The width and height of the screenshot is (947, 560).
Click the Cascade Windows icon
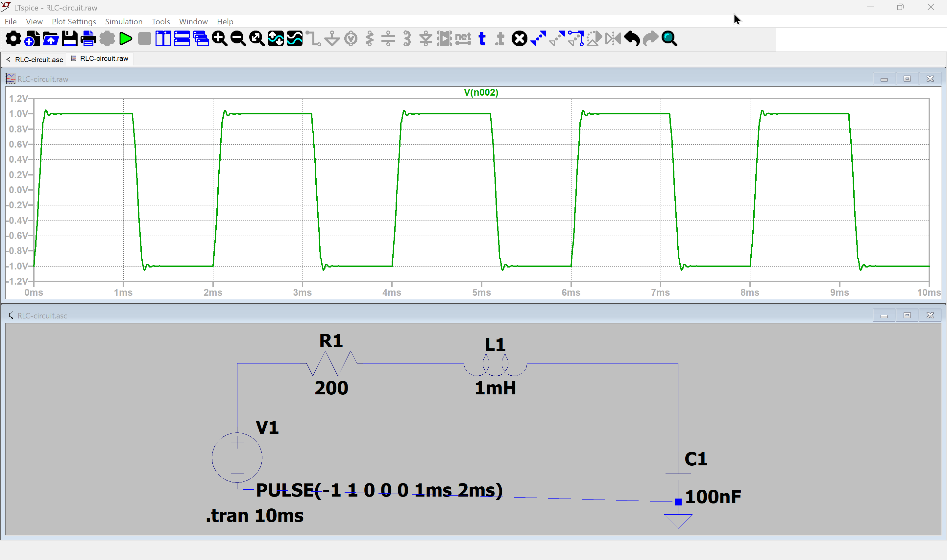tap(201, 39)
